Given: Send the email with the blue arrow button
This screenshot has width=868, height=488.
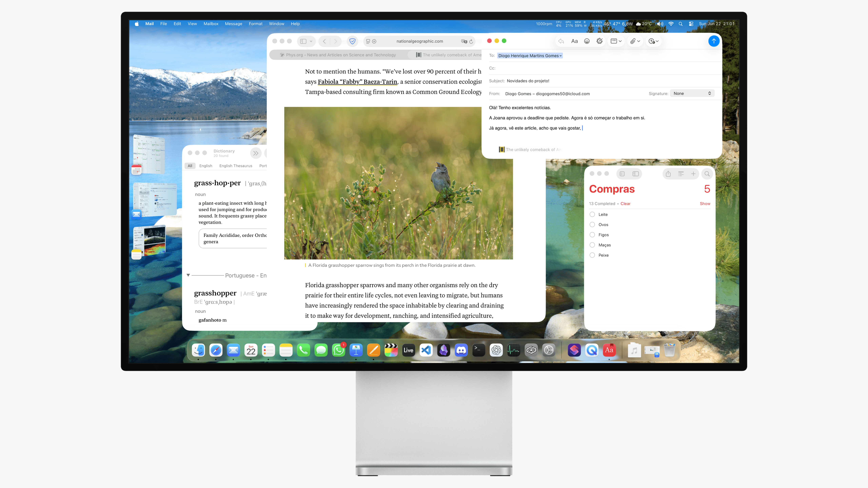Looking at the screenshot, I should 713,41.
